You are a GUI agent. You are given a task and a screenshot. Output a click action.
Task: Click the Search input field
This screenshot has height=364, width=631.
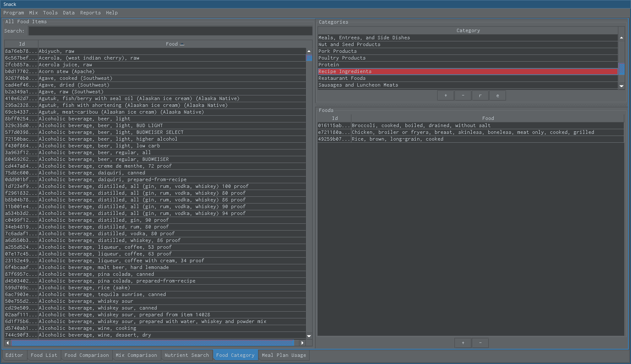[x=170, y=31]
